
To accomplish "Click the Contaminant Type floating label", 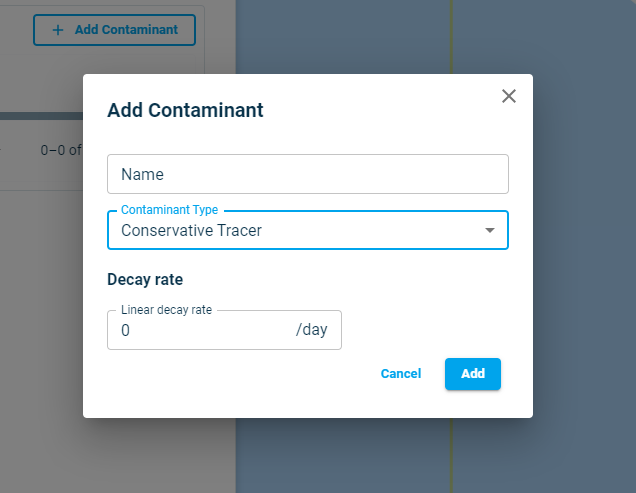I will click(169, 210).
